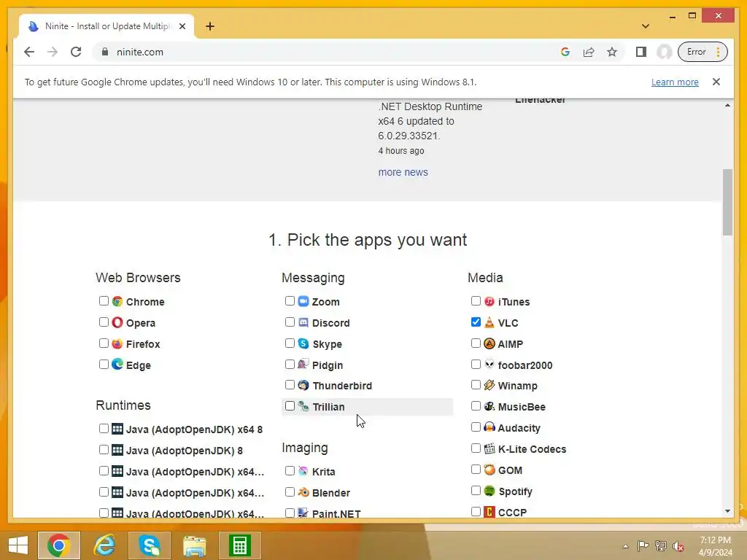Click the scrollbar down arrow
The height and width of the screenshot is (560, 747).
pos(727,511)
